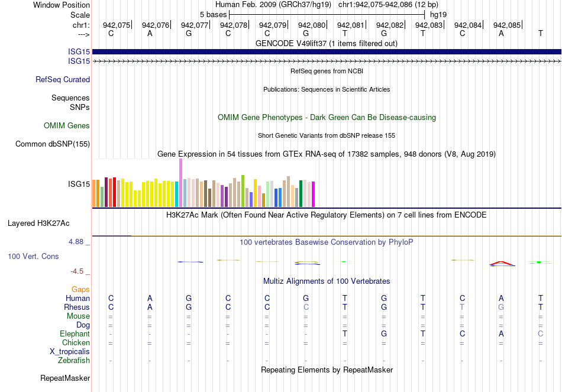
Task: Click PhyloP upper limit value 4.88
Action: pyautogui.click(x=76, y=242)
